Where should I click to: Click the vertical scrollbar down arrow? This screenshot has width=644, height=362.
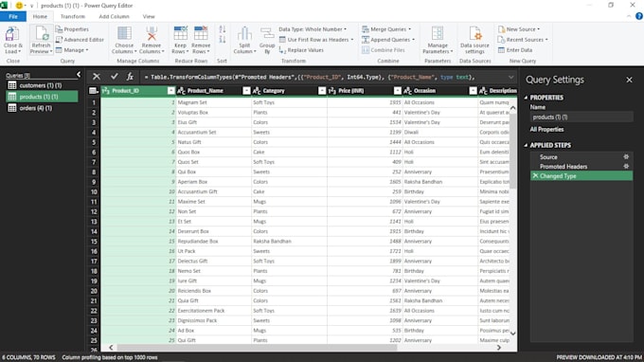tap(513, 334)
